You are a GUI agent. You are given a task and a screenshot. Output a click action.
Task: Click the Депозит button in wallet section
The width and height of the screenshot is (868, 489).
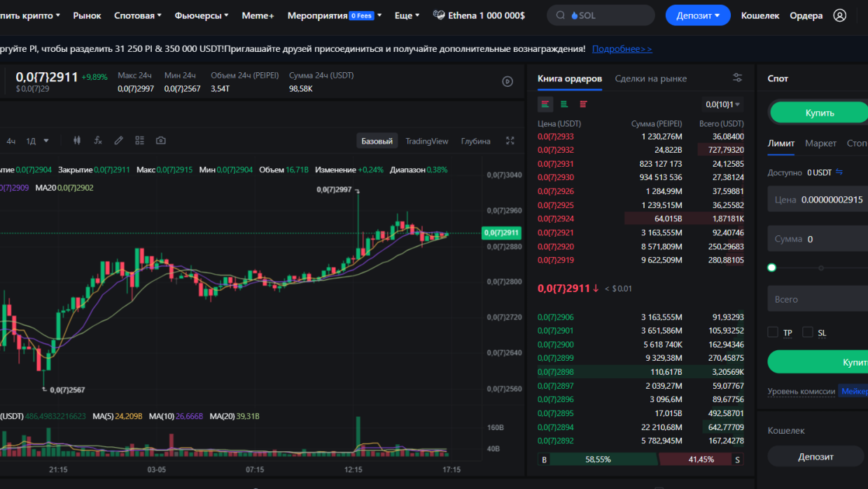[816, 457]
